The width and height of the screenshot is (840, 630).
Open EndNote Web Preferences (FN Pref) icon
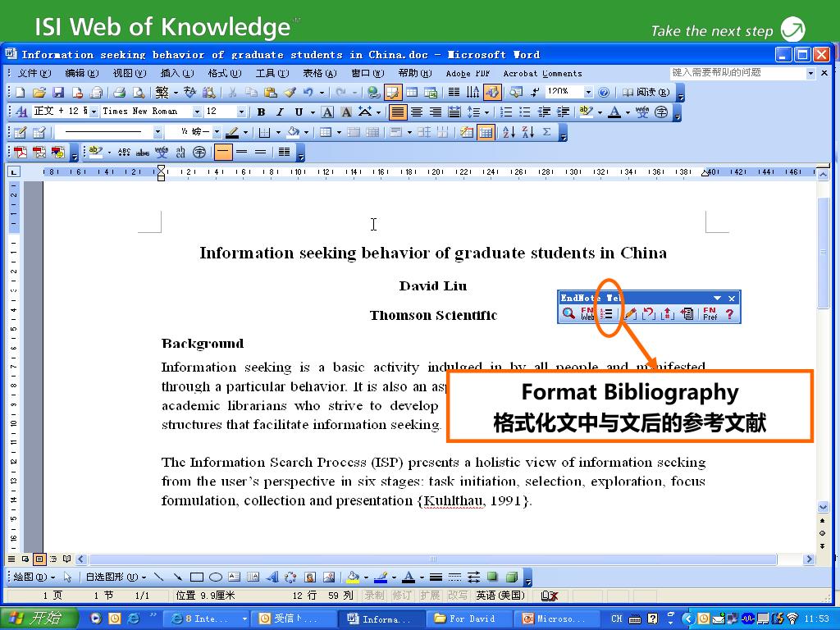(710, 313)
